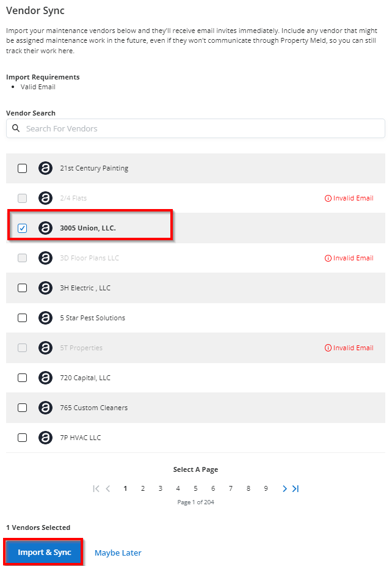Select the 720 Capital, LLC vendor row
The width and height of the screenshot is (392, 566).
pos(195,378)
